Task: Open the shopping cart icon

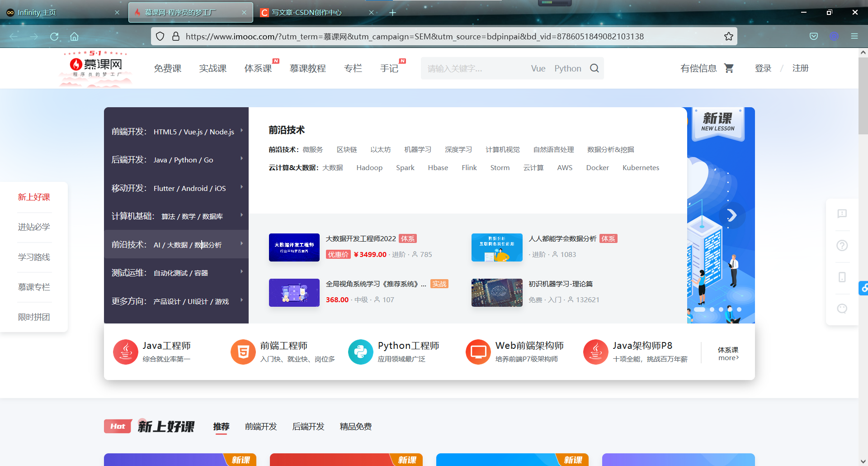Action: 729,68
